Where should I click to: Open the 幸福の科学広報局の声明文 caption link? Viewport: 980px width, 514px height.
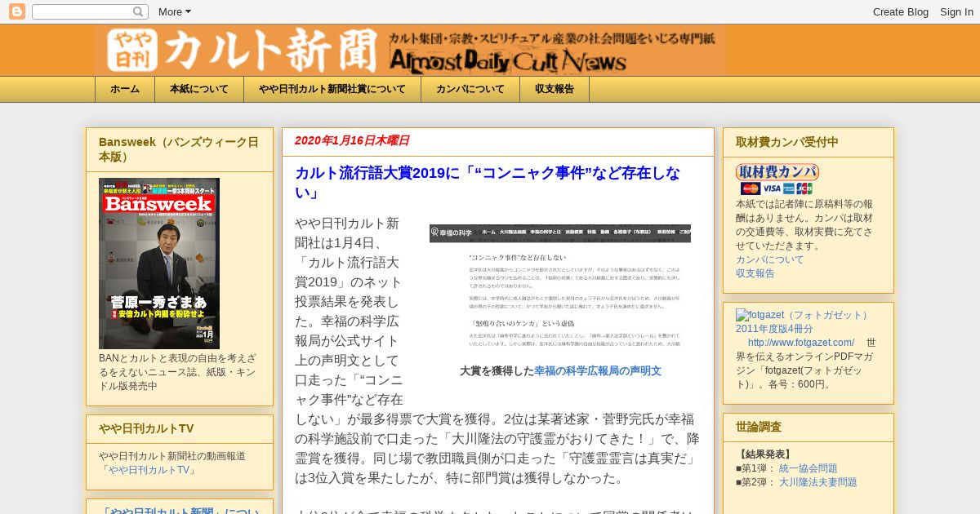(x=598, y=370)
